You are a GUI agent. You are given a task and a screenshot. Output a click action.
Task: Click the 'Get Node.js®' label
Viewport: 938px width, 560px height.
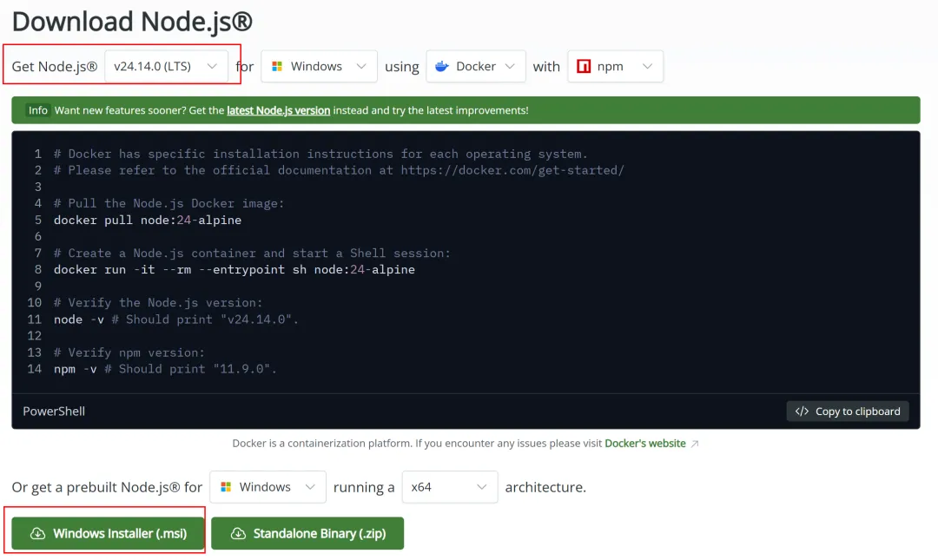coord(55,66)
